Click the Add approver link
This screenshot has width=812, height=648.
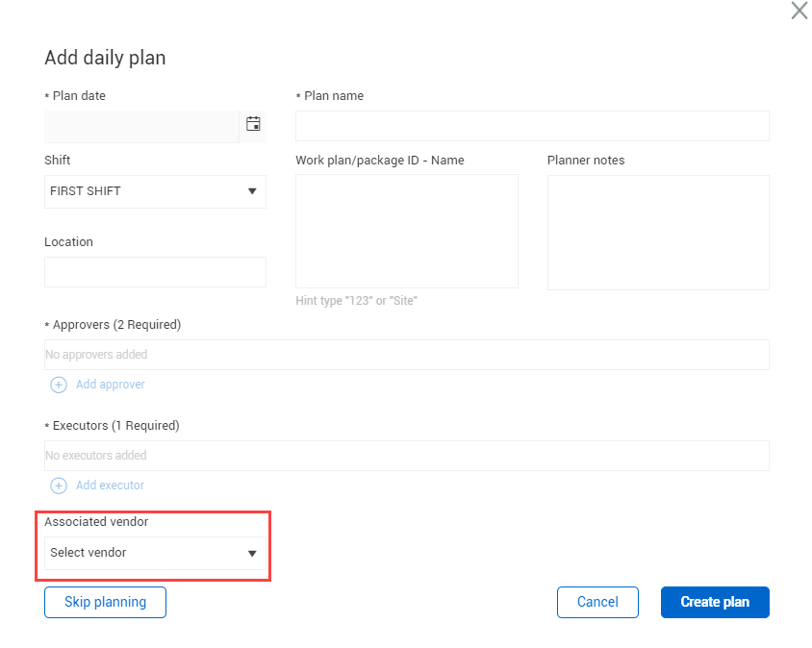click(x=110, y=385)
